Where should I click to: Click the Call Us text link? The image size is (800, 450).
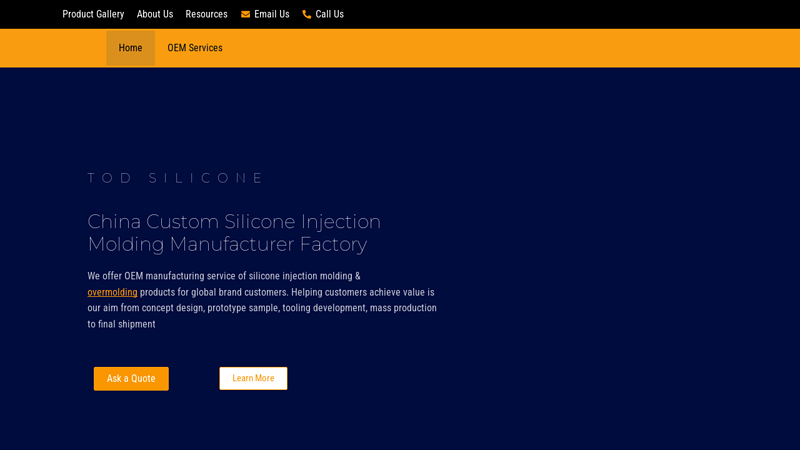pos(329,14)
